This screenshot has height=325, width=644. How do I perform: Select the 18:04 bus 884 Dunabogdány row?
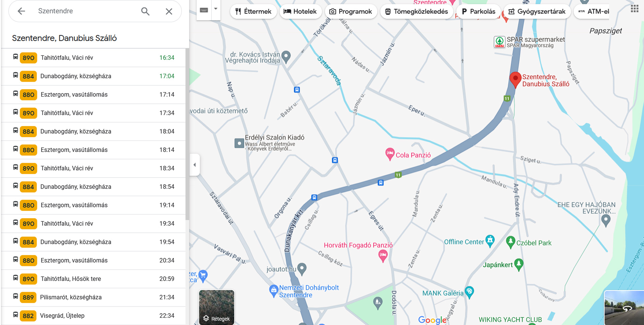[93, 131]
